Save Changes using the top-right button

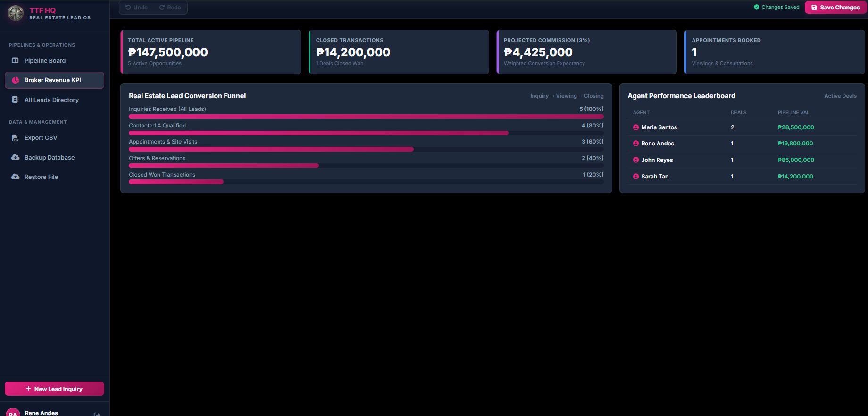[835, 8]
